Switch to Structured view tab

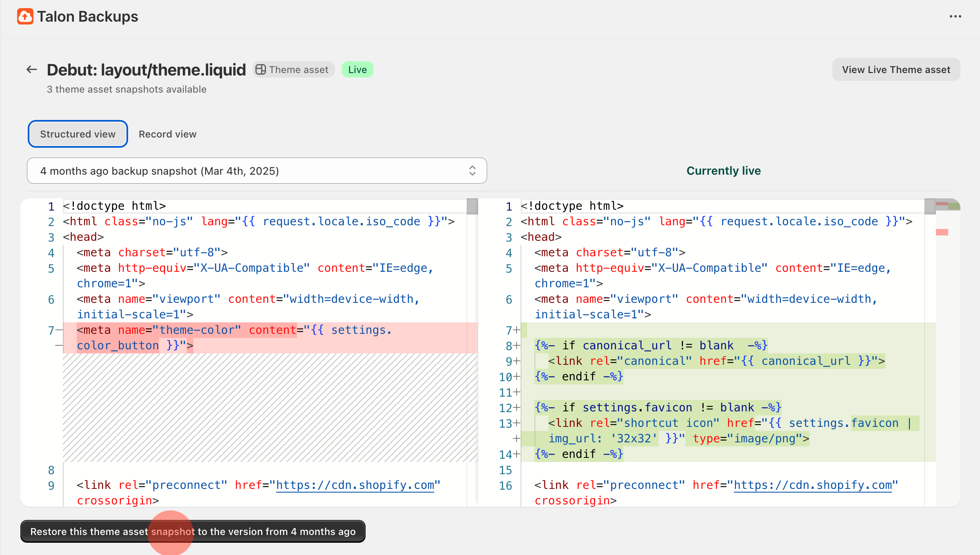pos(78,134)
